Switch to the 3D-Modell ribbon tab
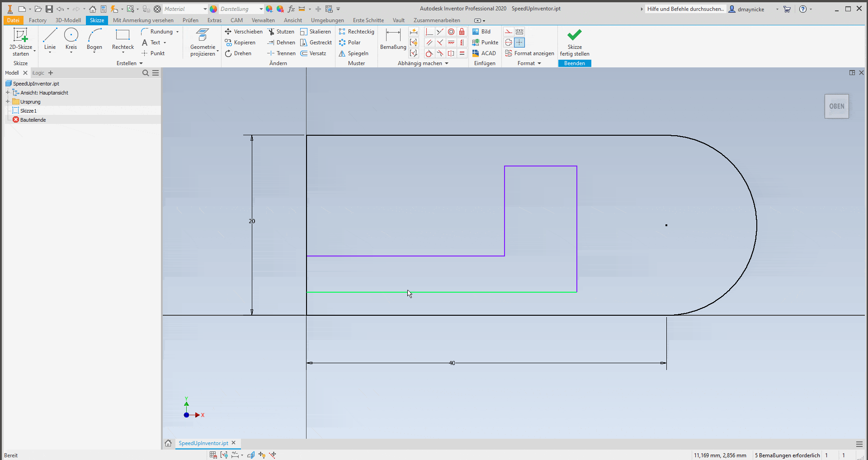The image size is (868, 460). [68, 20]
